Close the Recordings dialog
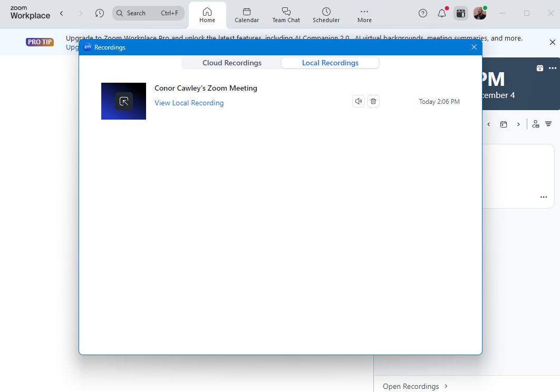This screenshot has height=392, width=560. point(474,47)
